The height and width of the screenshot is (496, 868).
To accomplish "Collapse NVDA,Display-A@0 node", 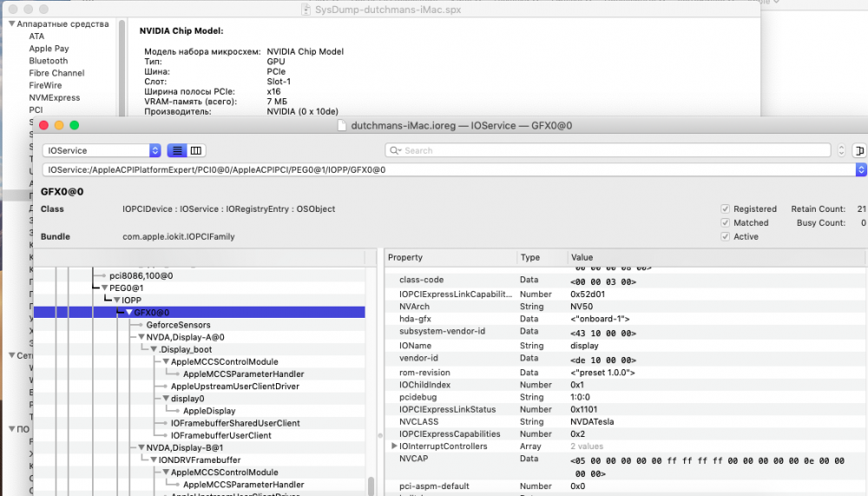I will coord(141,337).
